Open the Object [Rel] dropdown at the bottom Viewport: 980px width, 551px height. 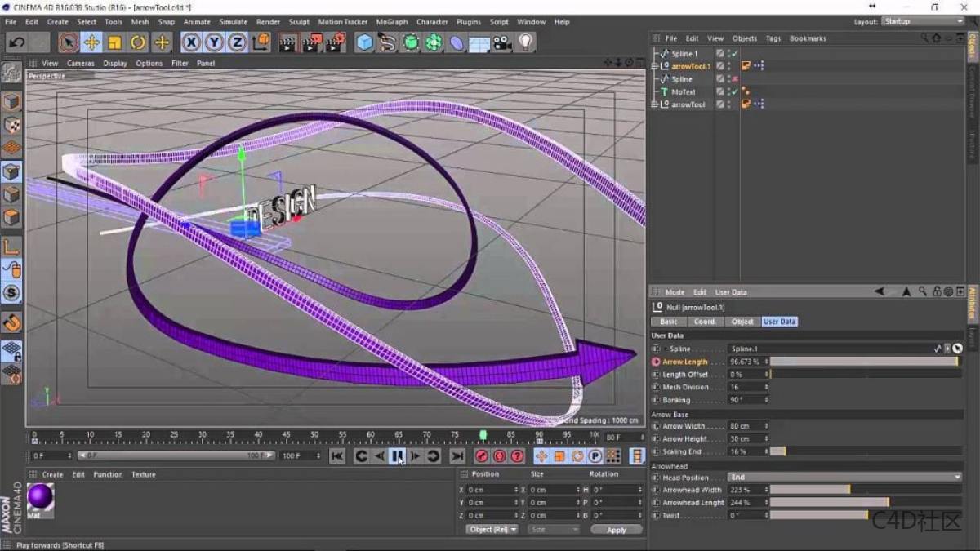[x=492, y=529]
